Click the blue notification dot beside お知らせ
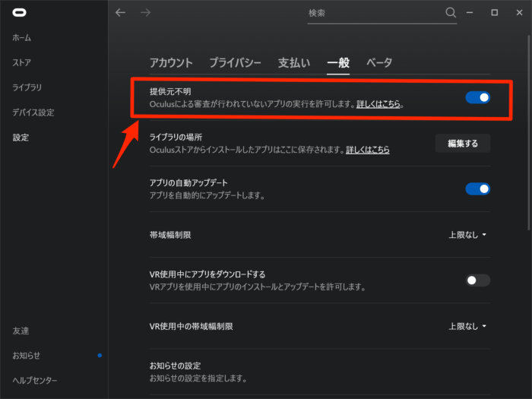 click(100, 355)
